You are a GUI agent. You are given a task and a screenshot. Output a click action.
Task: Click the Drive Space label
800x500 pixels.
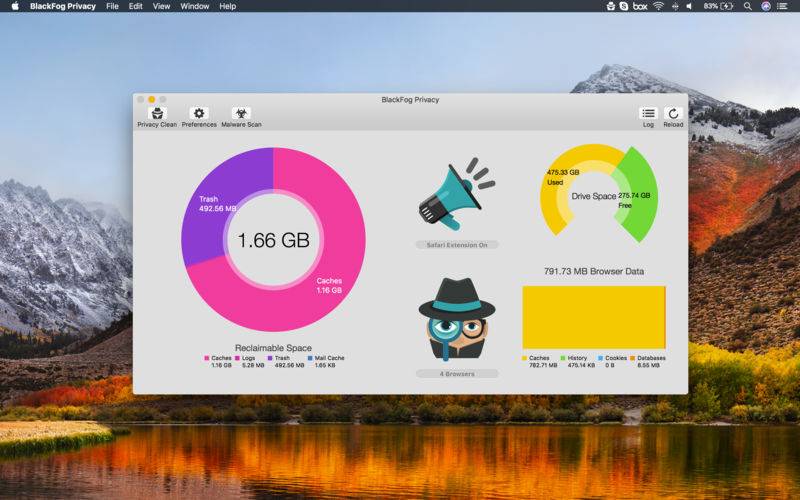click(x=593, y=196)
